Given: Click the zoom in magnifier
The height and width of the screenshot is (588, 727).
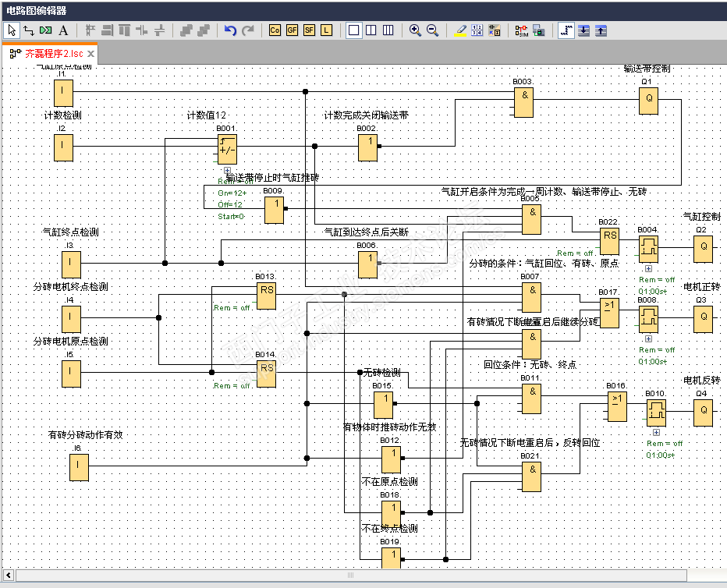Looking at the screenshot, I should [x=415, y=30].
